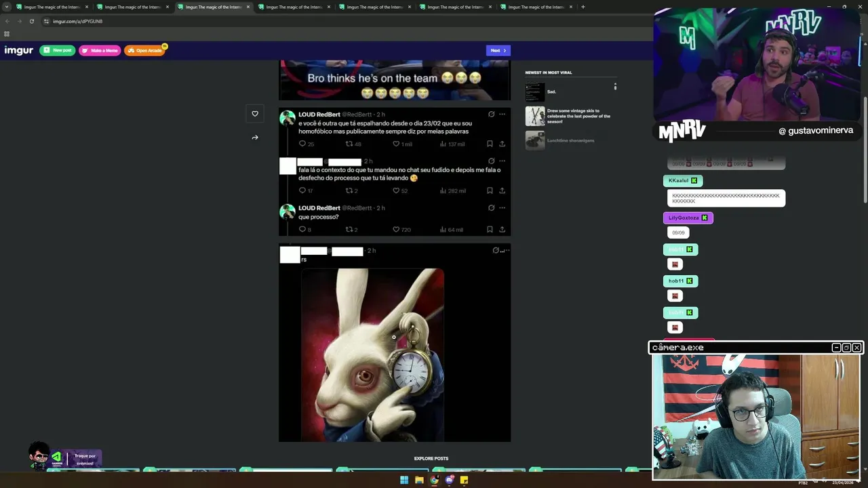Click the share icon on 'que processo?' tweet
Screen dimensions: 868x488
(502, 230)
